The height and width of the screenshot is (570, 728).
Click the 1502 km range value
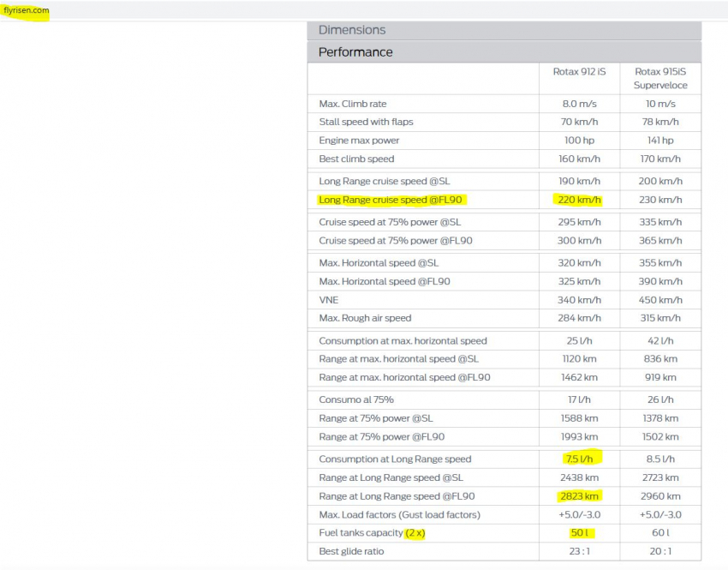[x=660, y=438]
